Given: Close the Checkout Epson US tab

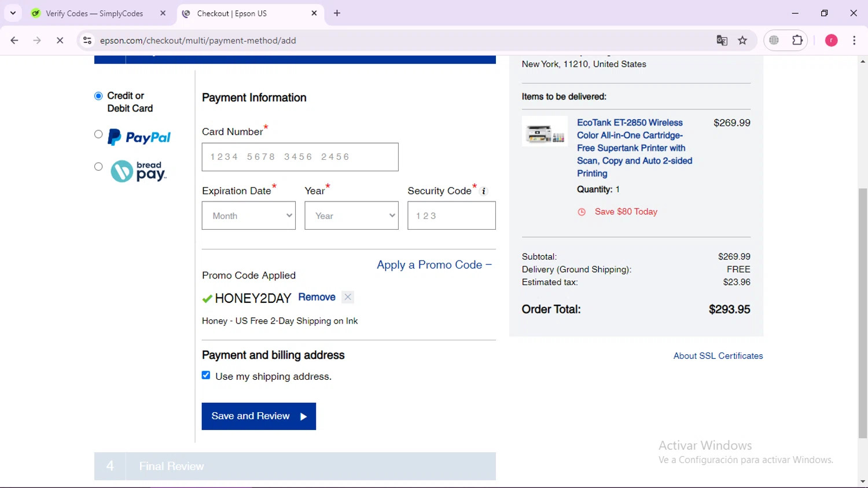Looking at the screenshot, I should 314,13.
